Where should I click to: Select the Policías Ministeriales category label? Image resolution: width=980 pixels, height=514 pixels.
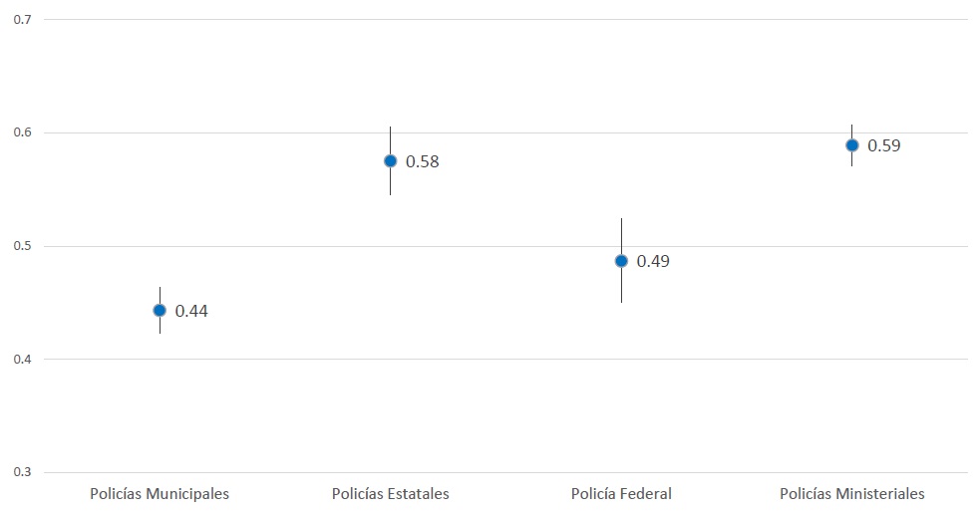tap(852, 494)
